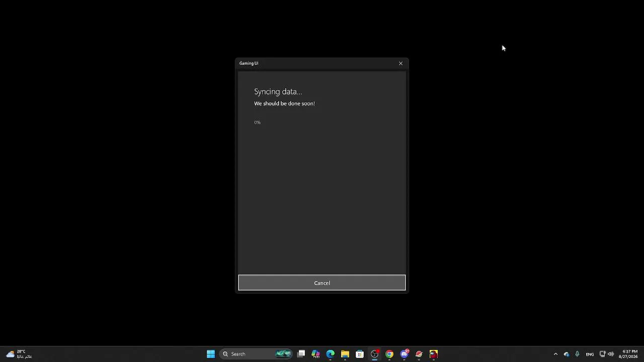644x362 pixels.
Task: Click the 'We should be done soon!' message
Action: coord(284,104)
